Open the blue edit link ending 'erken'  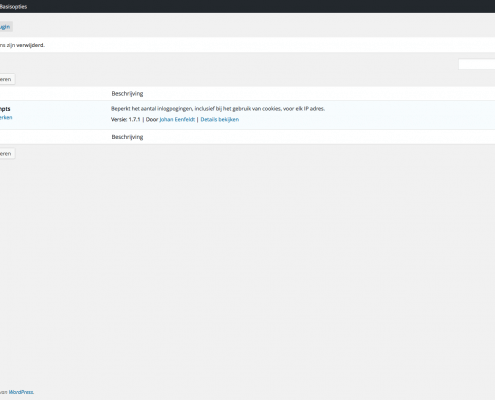[x=6, y=117]
